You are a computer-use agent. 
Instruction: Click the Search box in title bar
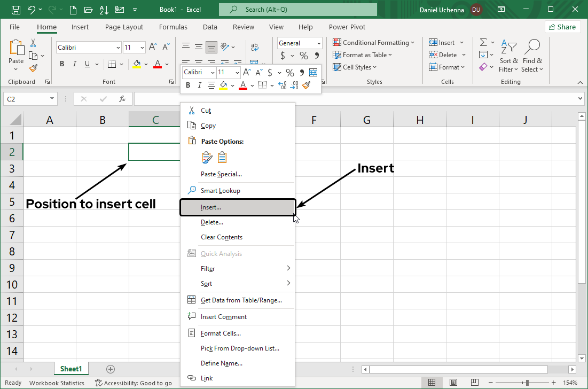298,10
